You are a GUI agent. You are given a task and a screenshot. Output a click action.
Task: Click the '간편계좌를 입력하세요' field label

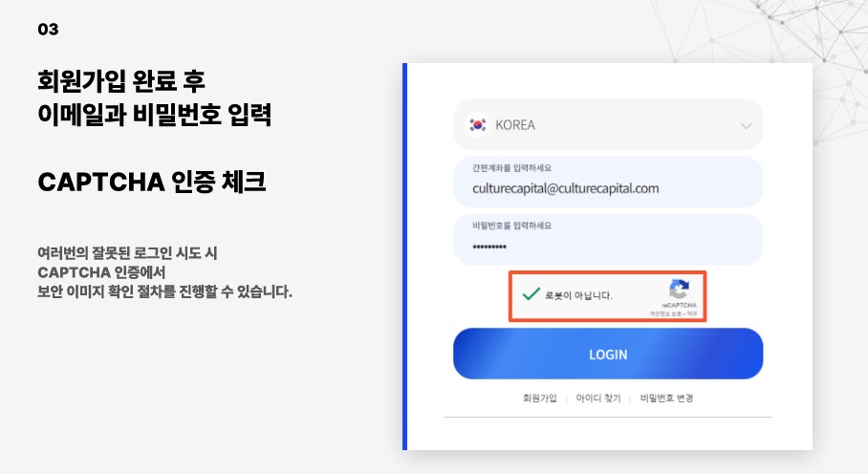pyautogui.click(x=511, y=167)
